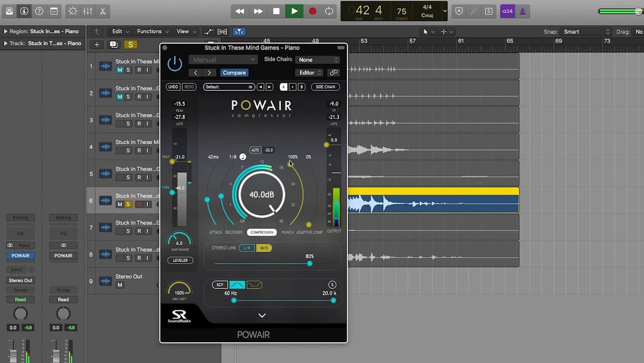Toggle the AUTO button above compression dial
This screenshot has height=363, width=644.
(255, 150)
